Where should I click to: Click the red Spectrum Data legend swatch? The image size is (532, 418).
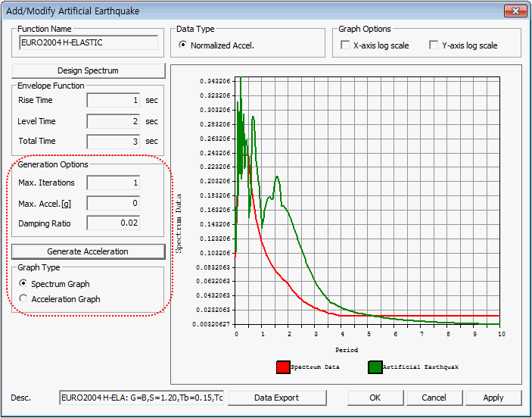coord(283,367)
